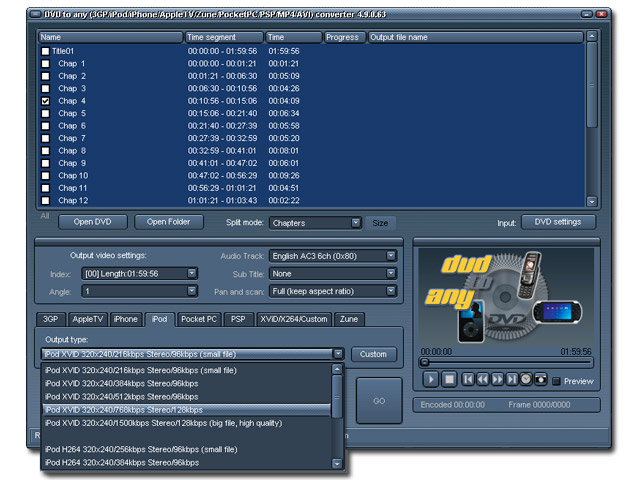Open DVD settings
Screen dimensions: 640x480
click(x=558, y=222)
